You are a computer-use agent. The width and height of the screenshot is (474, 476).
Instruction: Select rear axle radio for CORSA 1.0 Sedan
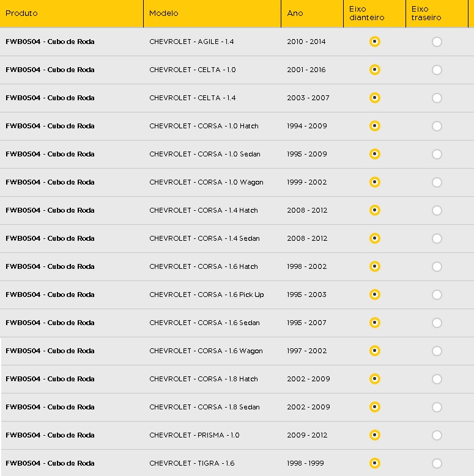(x=437, y=155)
